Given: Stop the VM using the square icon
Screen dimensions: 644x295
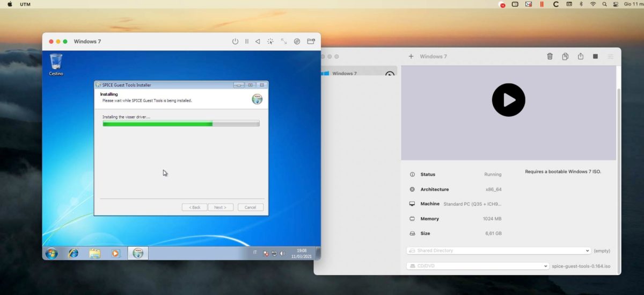Looking at the screenshot, I should pos(595,56).
